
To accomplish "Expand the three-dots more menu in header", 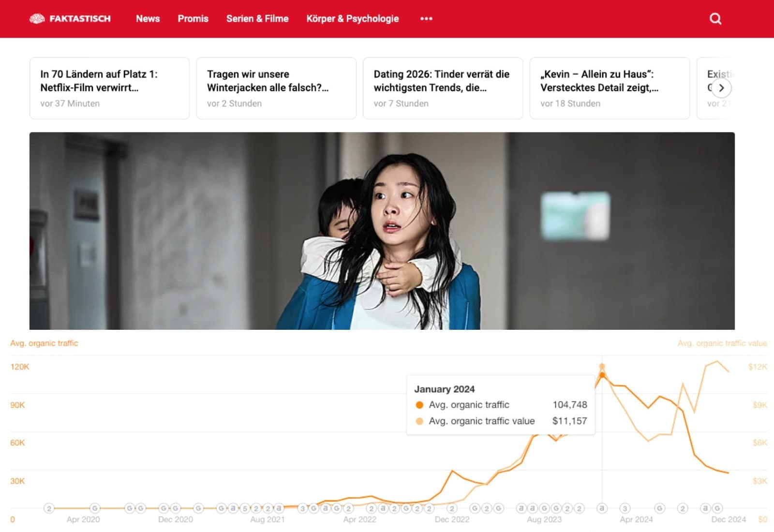I will [x=426, y=19].
